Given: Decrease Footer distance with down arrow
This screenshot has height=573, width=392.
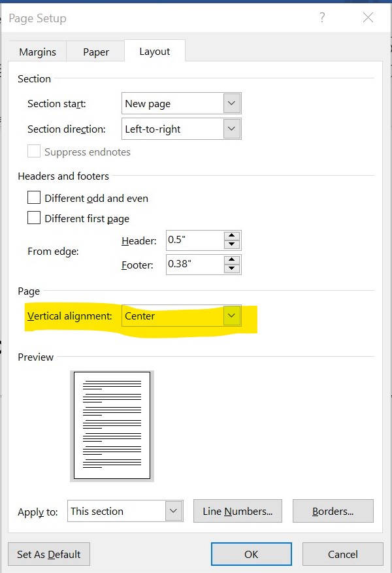Looking at the screenshot, I should point(232,269).
